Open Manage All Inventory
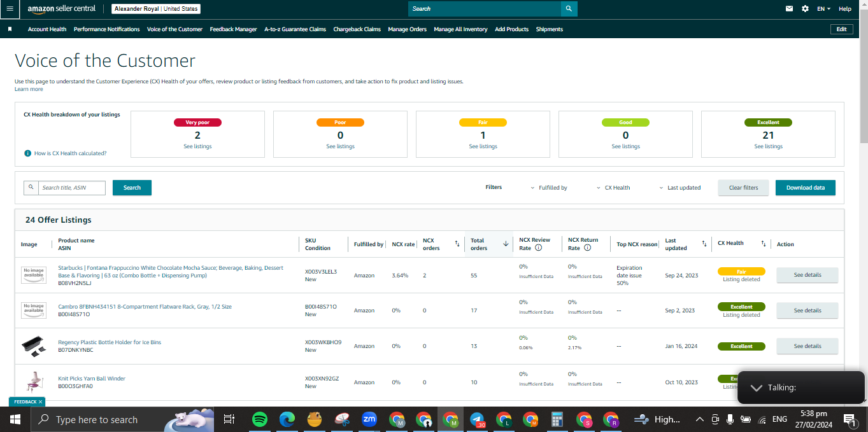 point(461,29)
